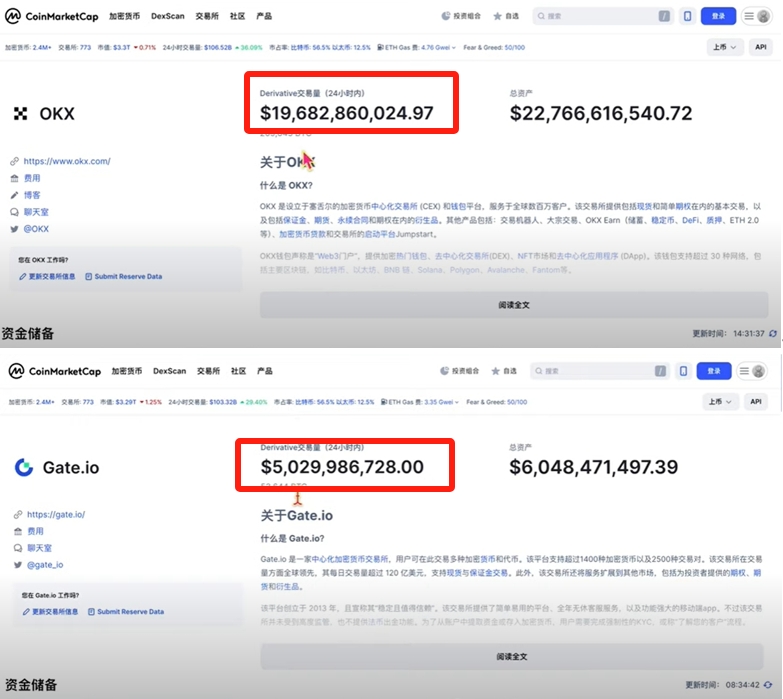Click Submit Reserve Data in the Gate.io box
Viewport: 783px width, 699px height.
(126, 612)
